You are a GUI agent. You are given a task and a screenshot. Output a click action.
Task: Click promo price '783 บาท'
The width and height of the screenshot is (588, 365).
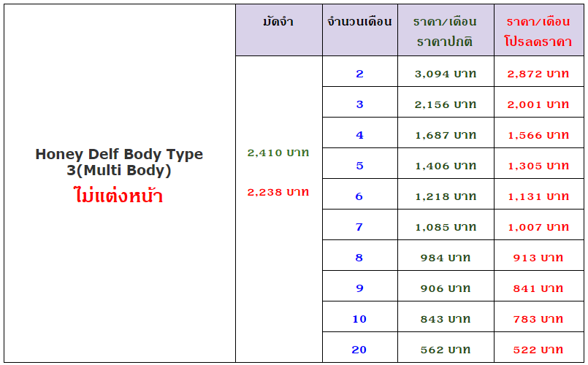tap(538, 319)
